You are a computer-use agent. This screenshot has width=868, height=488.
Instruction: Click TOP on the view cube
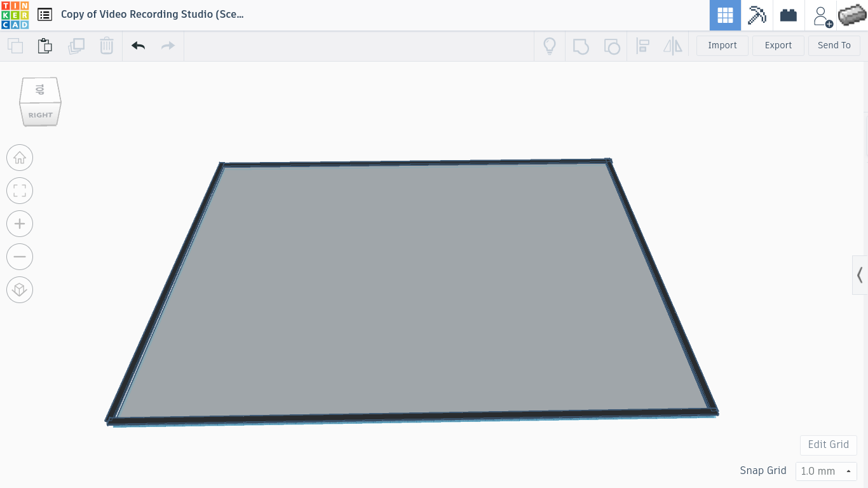click(x=39, y=89)
